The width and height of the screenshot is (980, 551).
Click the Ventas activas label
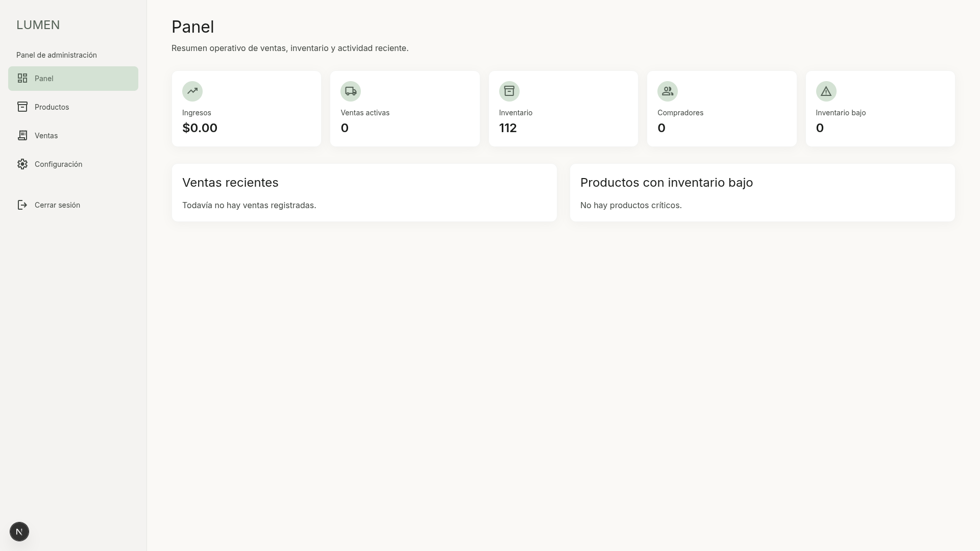(365, 113)
